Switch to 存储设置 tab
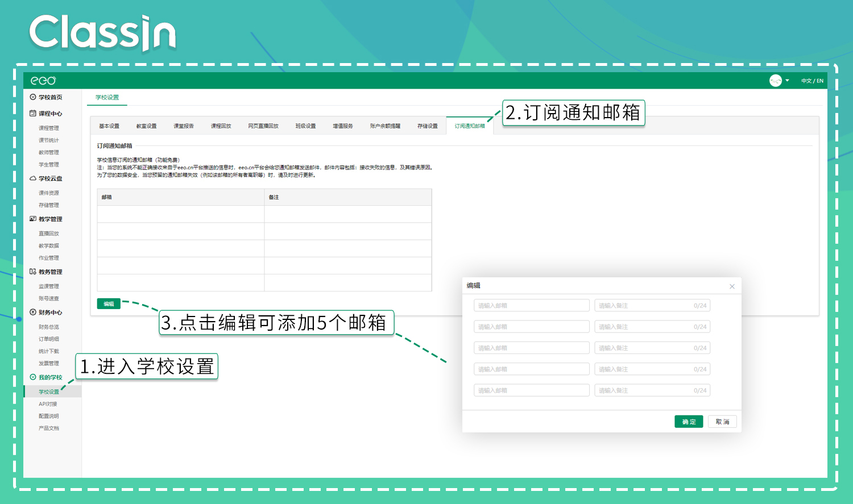Image resolution: width=853 pixels, height=504 pixels. coord(428,126)
